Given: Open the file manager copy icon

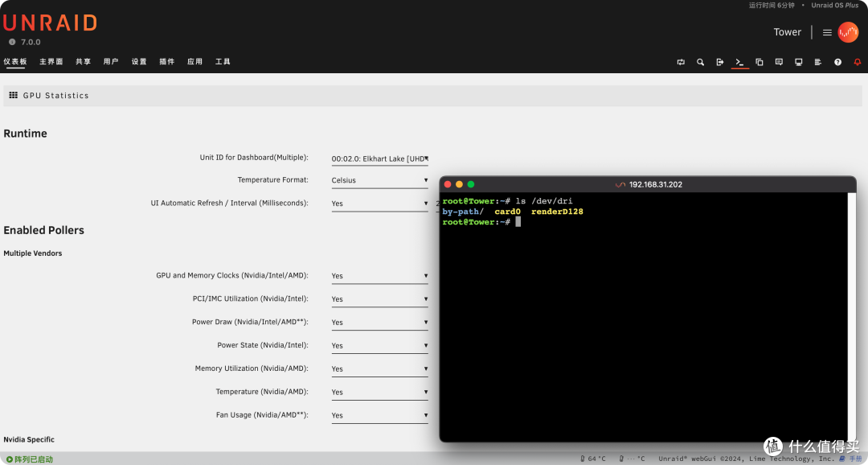Looking at the screenshot, I should 759,62.
